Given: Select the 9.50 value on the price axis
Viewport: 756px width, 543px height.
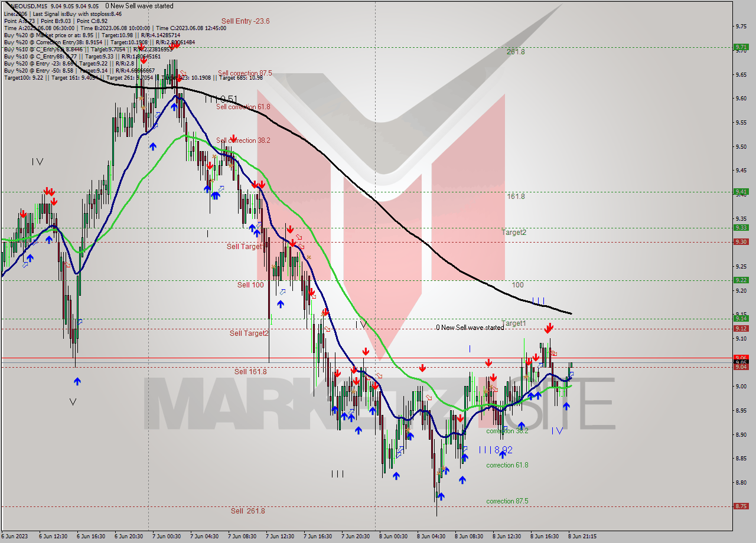Looking at the screenshot, I should (742, 147).
